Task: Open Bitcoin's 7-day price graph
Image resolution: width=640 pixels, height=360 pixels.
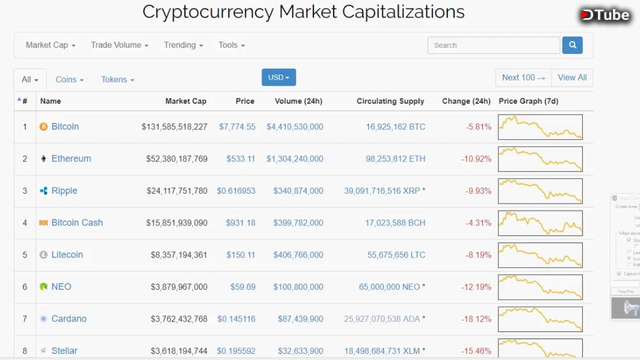Action: 540,127
